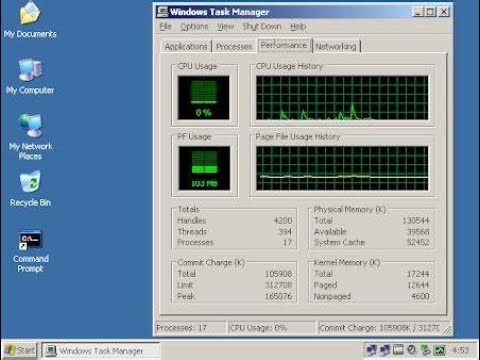Close the Windows Task Manager window

444,12
